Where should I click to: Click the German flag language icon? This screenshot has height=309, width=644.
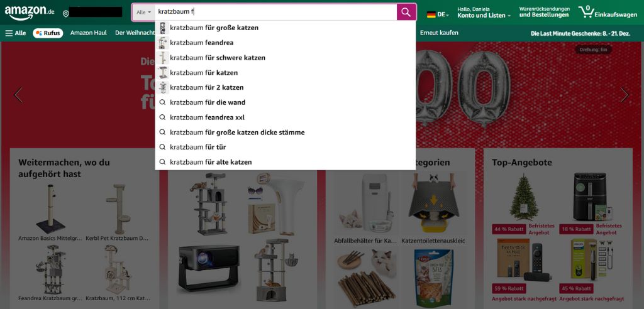(x=431, y=14)
